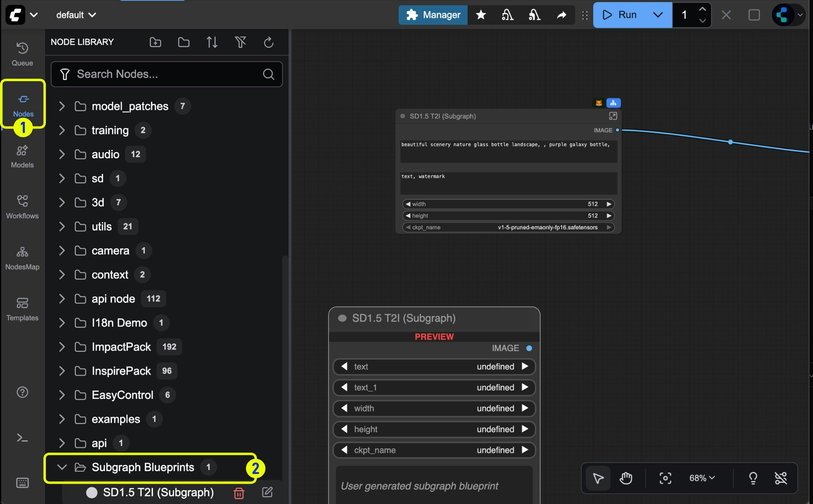Refresh the node library list
The width and height of the screenshot is (813, 504).
[268, 42]
